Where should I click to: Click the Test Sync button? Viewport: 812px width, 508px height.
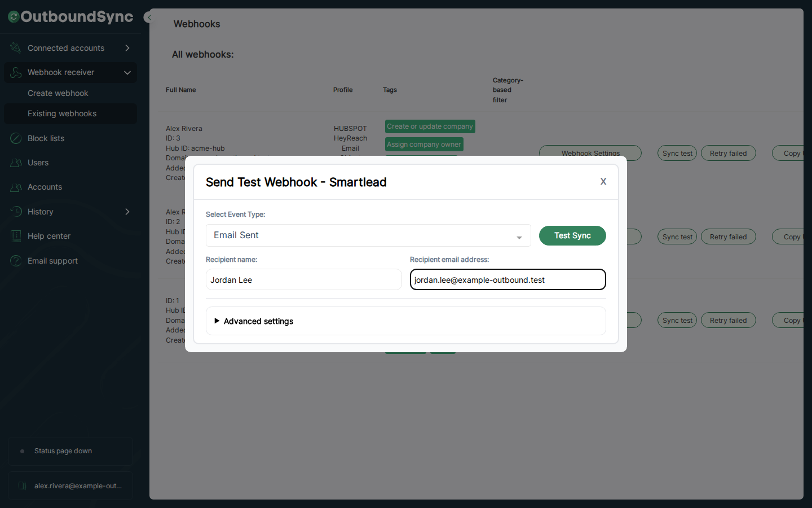point(572,235)
